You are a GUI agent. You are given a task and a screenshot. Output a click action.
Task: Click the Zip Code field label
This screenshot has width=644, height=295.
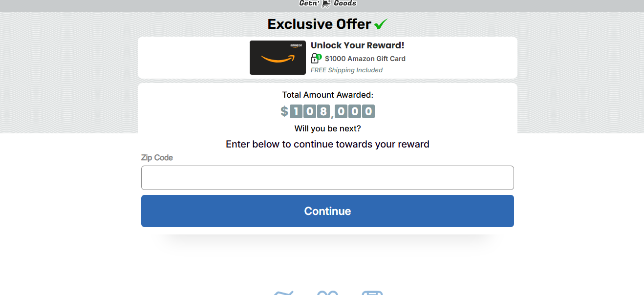point(157,157)
